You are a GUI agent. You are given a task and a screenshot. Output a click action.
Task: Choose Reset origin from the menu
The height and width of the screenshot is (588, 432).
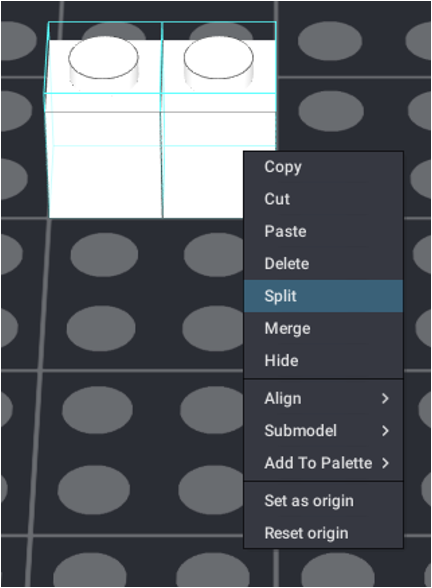coord(323,533)
